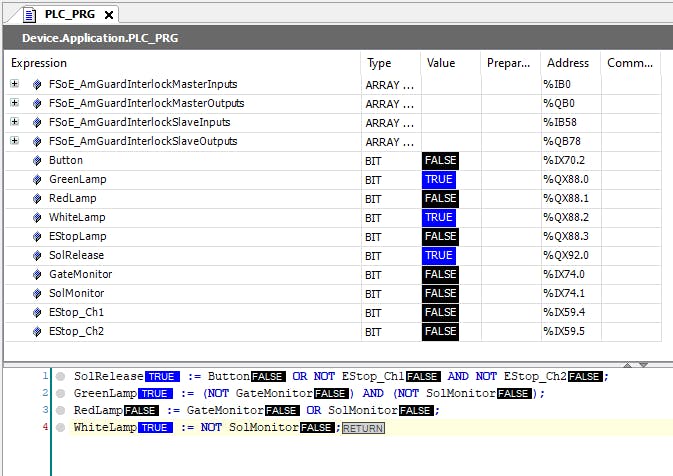Select the SolMonitor variable name

pos(76,293)
